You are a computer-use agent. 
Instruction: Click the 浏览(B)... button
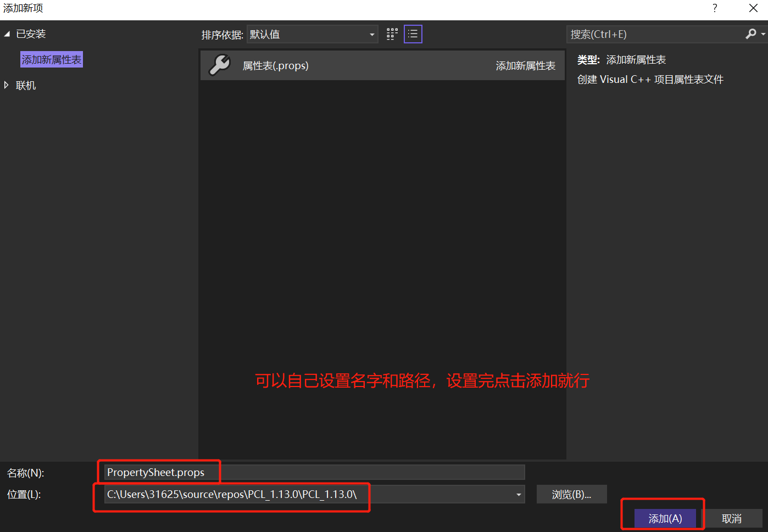coord(572,495)
